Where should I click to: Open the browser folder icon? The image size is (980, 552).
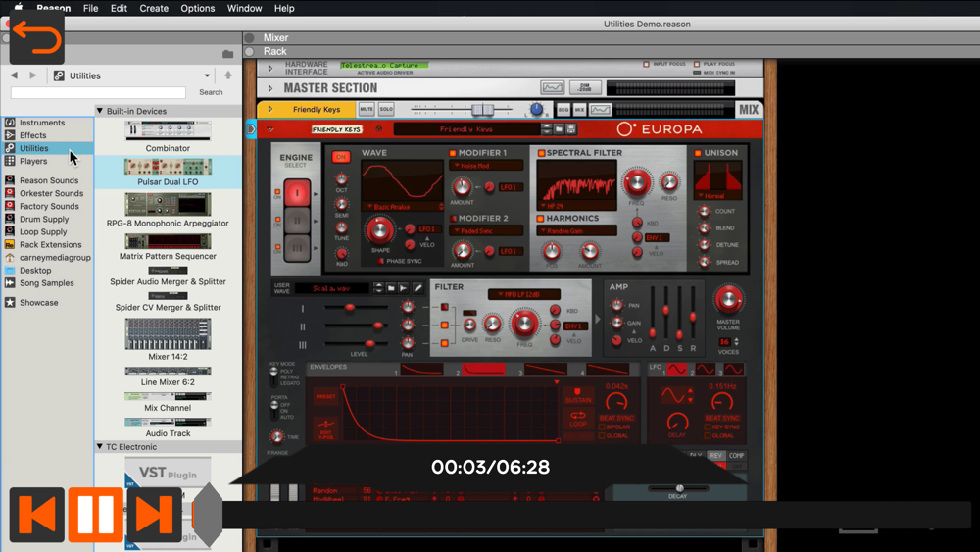click(227, 54)
